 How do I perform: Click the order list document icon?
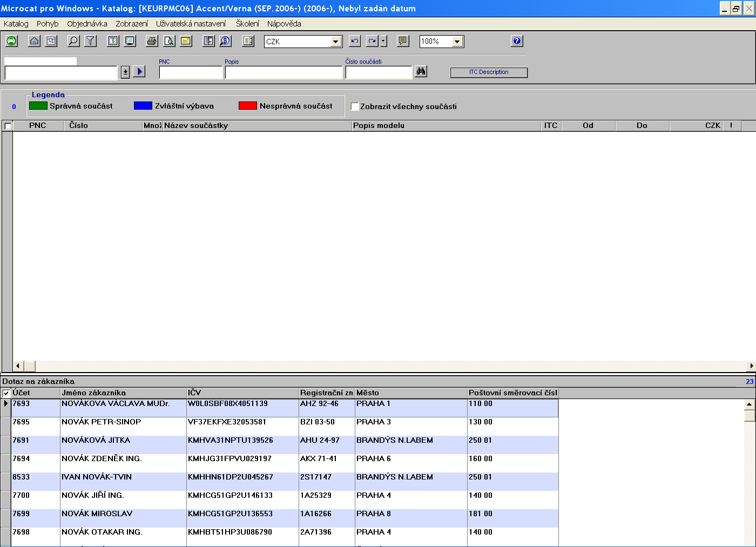tap(248, 41)
